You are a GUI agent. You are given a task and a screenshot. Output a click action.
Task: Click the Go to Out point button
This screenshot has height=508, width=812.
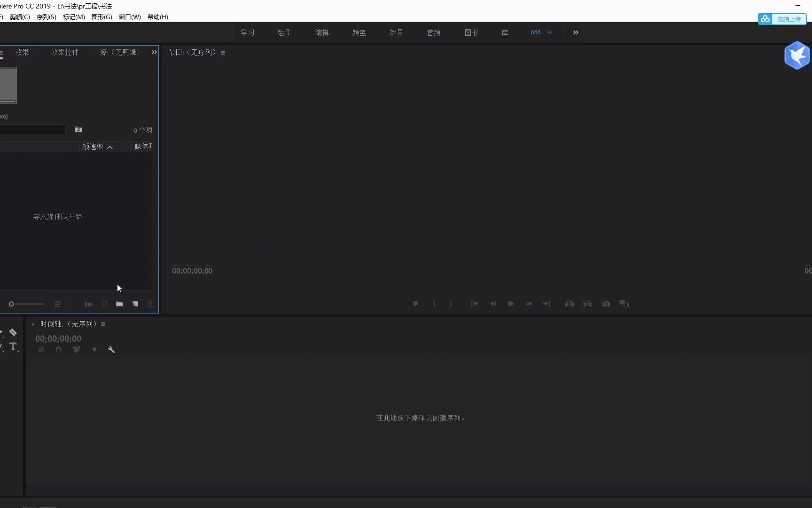547,304
